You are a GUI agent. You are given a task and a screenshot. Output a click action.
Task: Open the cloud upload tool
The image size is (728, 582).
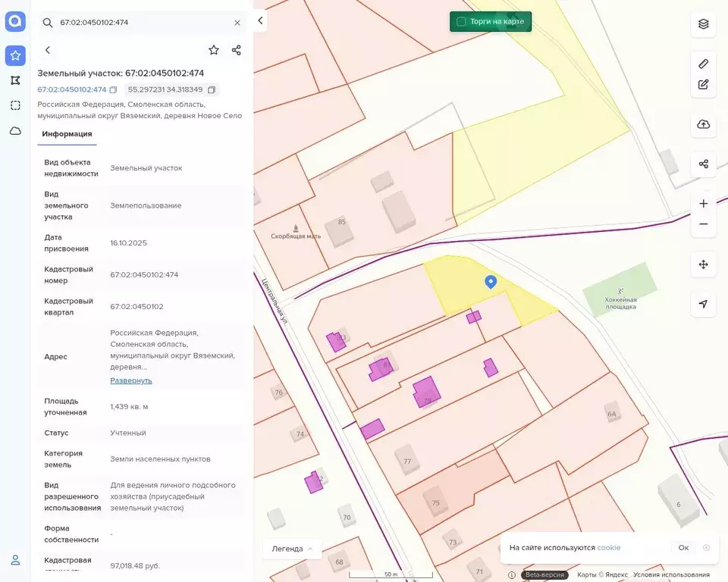tap(704, 124)
